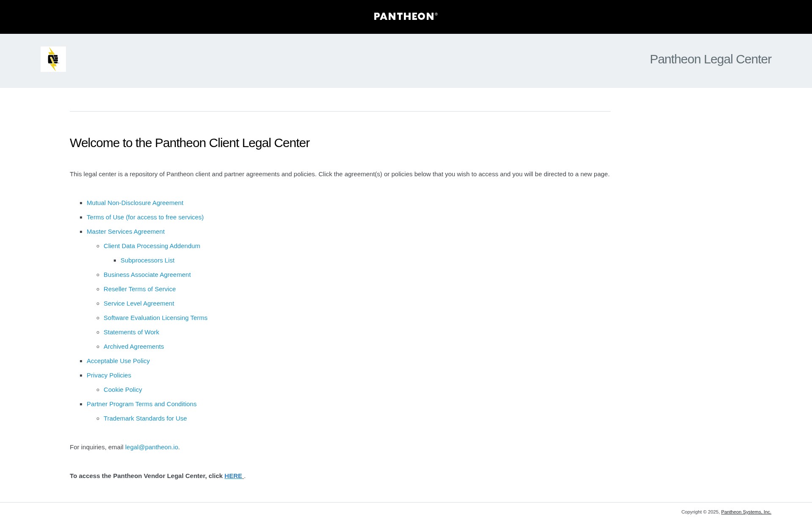This screenshot has height=522, width=812.
Task: Click the yellow lightning fist logo icon
Action: (53, 59)
